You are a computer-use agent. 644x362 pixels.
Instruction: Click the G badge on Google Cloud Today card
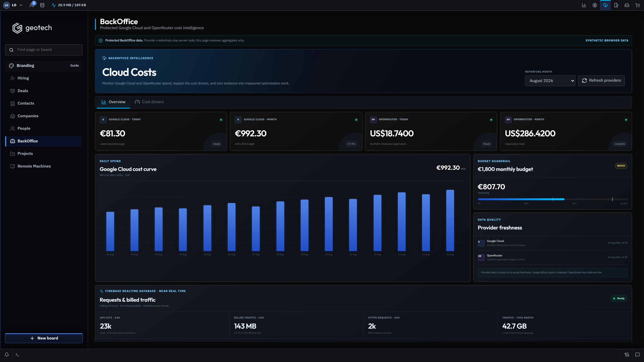click(103, 119)
